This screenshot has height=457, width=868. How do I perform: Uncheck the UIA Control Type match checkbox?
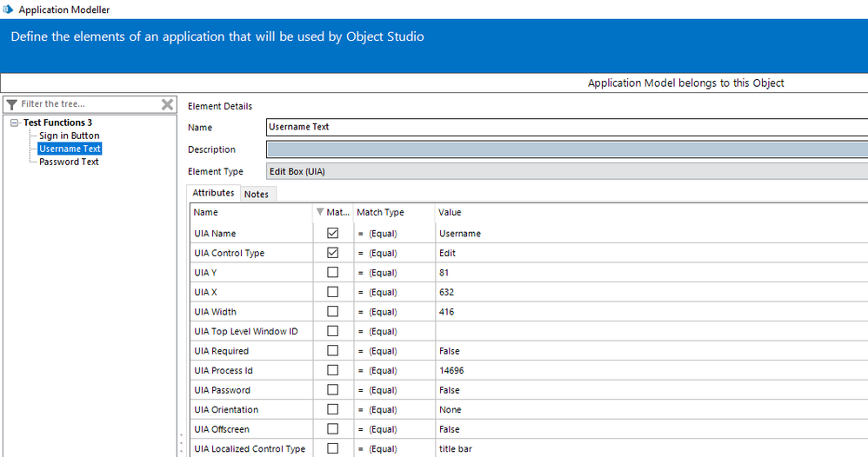332,253
